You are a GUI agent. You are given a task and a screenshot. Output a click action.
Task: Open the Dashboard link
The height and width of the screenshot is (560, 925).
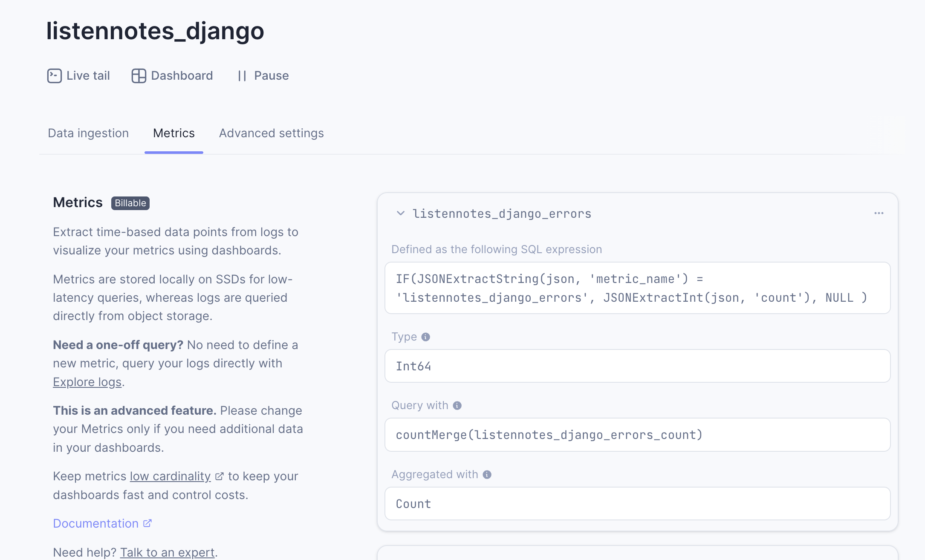click(172, 76)
